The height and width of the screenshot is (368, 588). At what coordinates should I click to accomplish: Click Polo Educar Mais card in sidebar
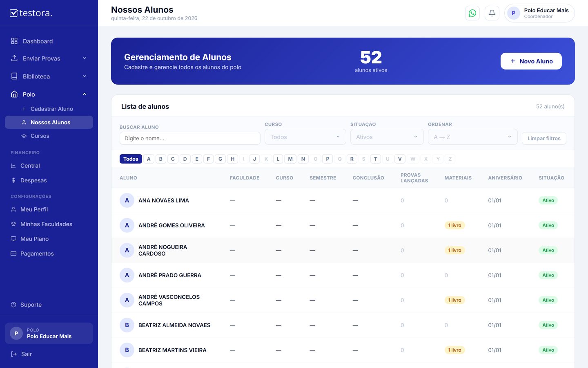[x=49, y=333]
